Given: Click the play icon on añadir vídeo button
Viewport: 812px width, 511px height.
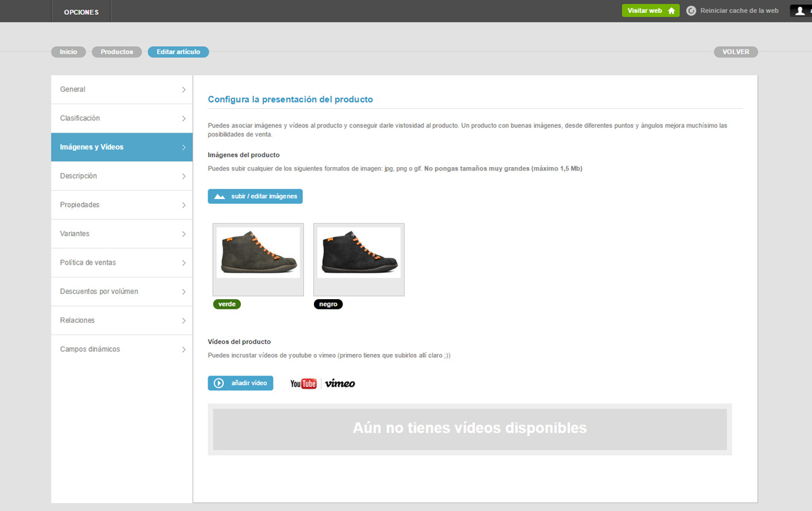Looking at the screenshot, I should click(x=219, y=383).
